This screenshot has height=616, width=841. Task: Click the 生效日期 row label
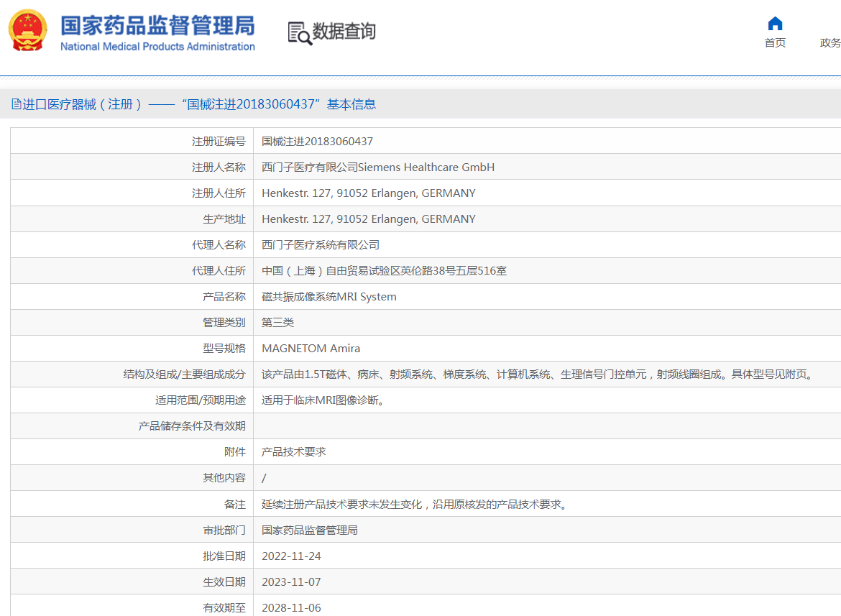(x=224, y=581)
